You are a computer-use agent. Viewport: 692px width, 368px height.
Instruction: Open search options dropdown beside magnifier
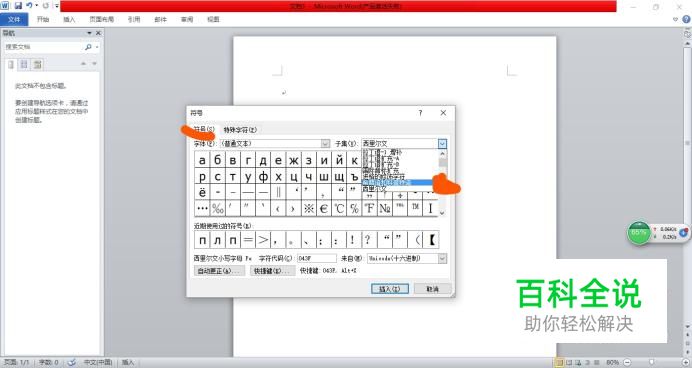click(97, 47)
